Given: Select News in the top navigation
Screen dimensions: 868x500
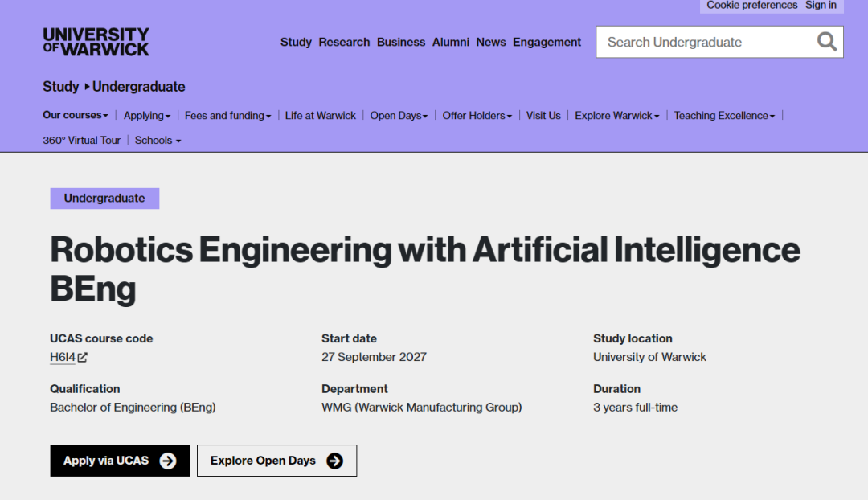Looking at the screenshot, I should click(491, 42).
